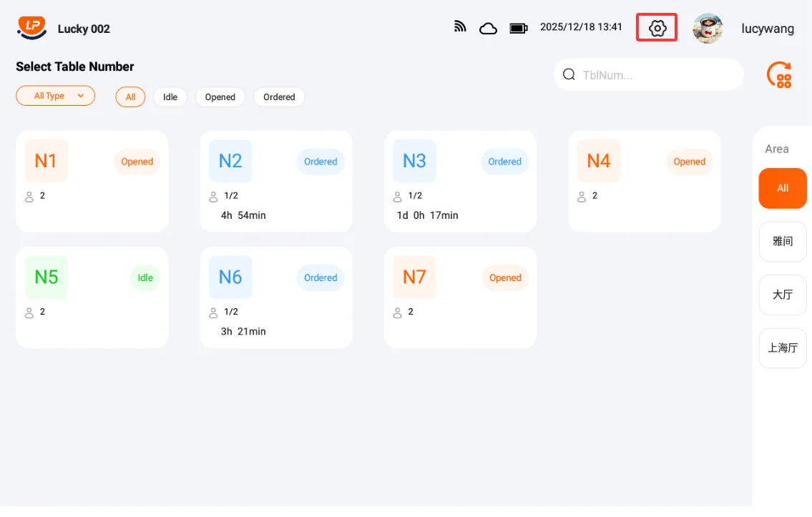The height and width of the screenshot is (517, 812).
Task: Select the All status filter
Action: pos(130,97)
